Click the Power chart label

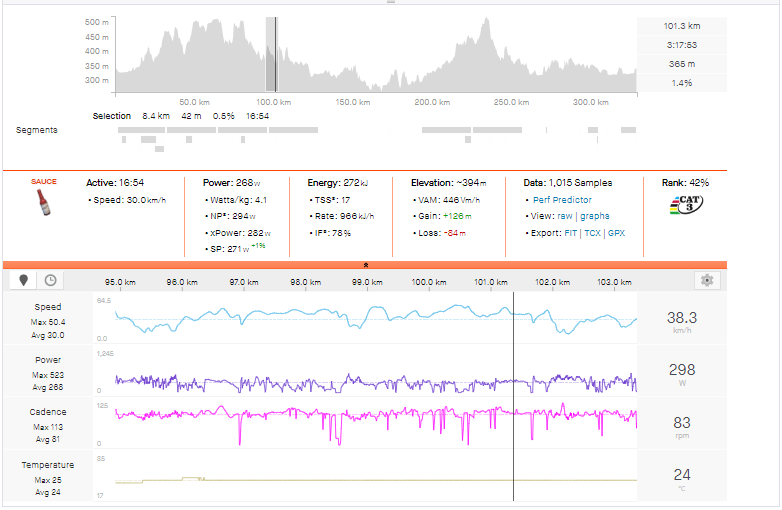point(47,360)
